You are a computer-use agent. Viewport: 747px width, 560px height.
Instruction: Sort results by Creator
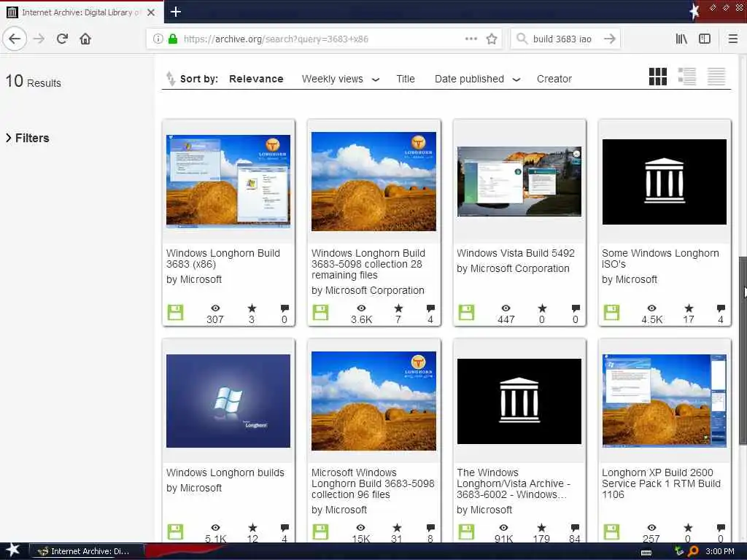[x=554, y=79]
